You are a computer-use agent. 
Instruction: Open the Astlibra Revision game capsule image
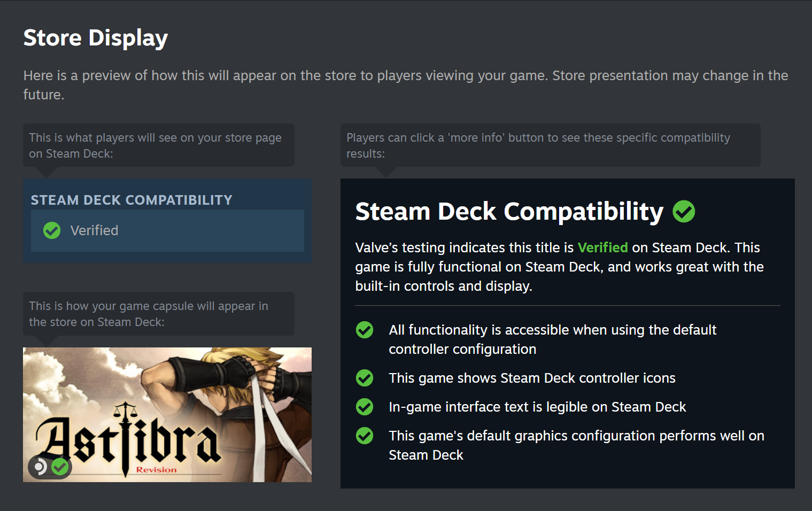click(167, 415)
